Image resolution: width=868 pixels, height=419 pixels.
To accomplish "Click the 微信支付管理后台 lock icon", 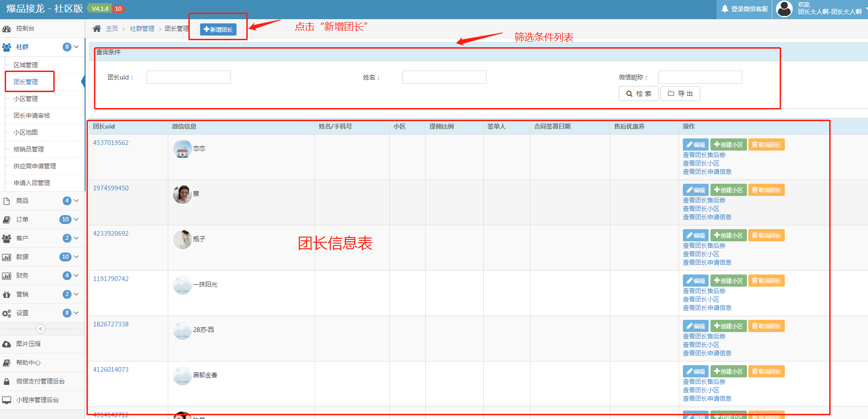I will pyautogui.click(x=7, y=382).
